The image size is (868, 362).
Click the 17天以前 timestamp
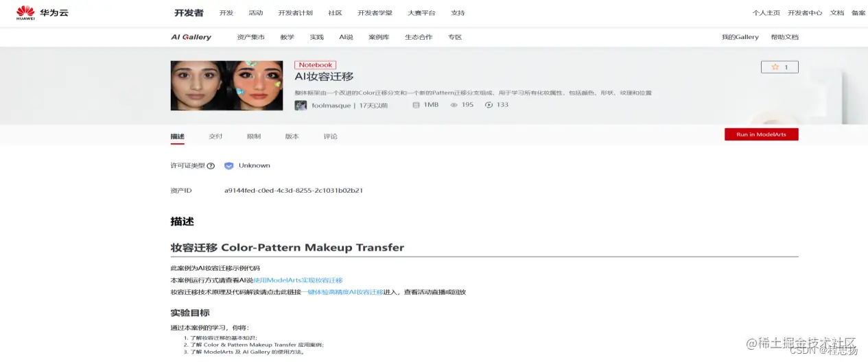coord(373,106)
